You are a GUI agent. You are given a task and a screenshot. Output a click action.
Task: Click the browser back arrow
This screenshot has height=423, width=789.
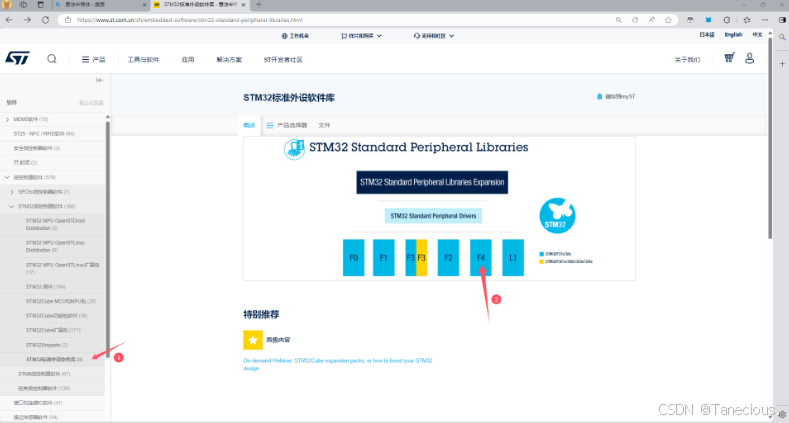9,20
